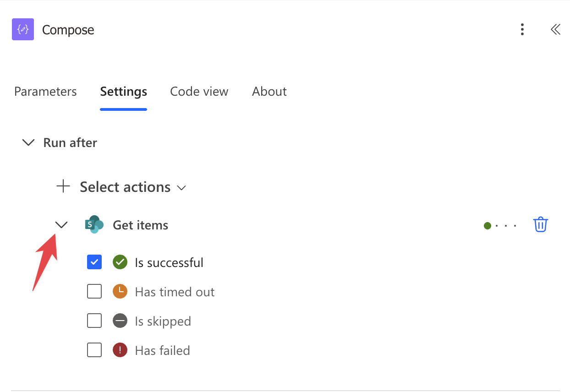Uncheck the Is successful checkbox
The width and height of the screenshot is (570, 392).
coord(94,262)
